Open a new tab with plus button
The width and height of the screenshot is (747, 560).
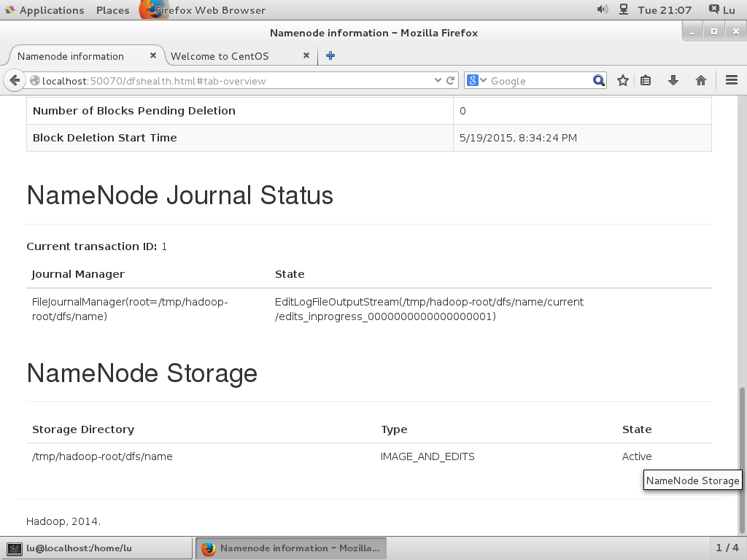(330, 55)
